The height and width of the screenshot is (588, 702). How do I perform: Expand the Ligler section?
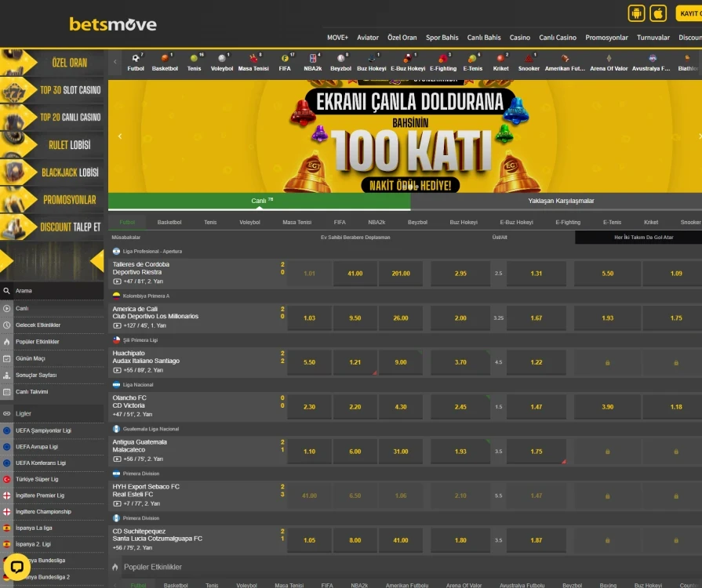tap(52, 413)
